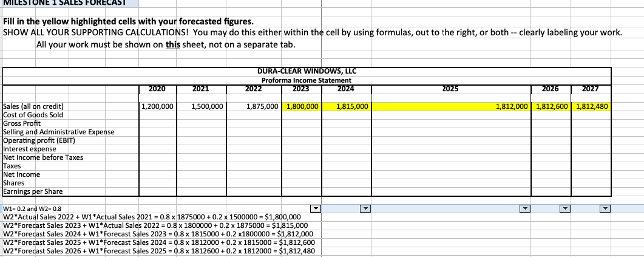The width and height of the screenshot is (644, 257).
Task: Click the 1,500,000 sales cell
Action: pyautogui.click(x=201, y=106)
